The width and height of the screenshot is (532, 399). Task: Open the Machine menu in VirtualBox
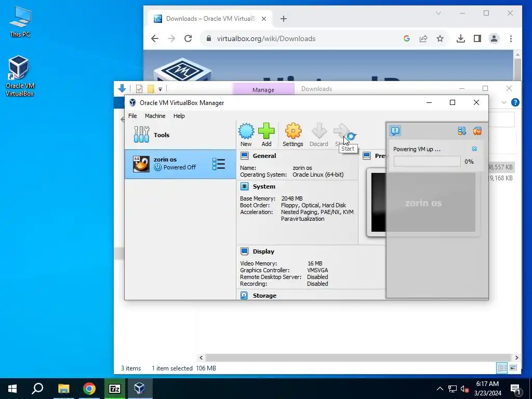click(155, 116)
